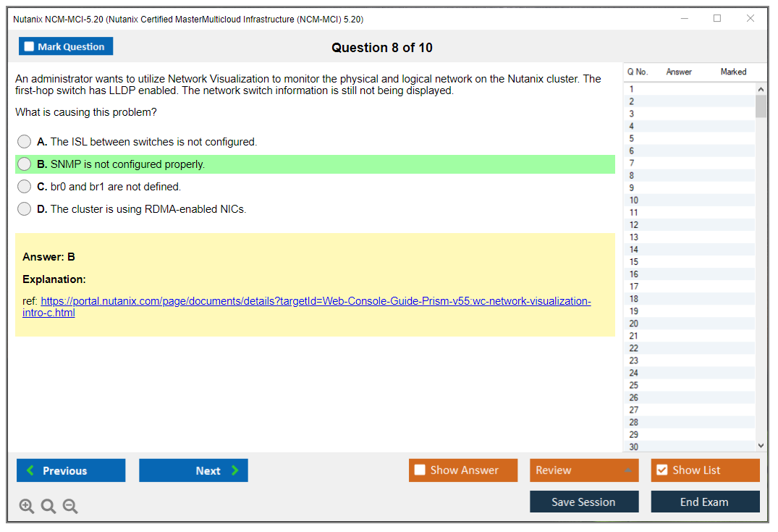The image size is (778, 532).
Task: Click the zoom in magnifier icon
Action: point(27,507)
